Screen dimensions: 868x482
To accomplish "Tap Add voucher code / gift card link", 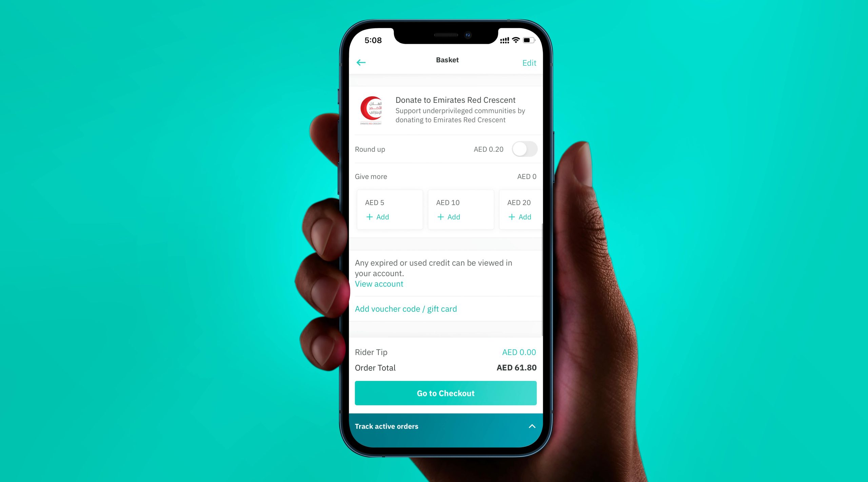I will (406, 309).
